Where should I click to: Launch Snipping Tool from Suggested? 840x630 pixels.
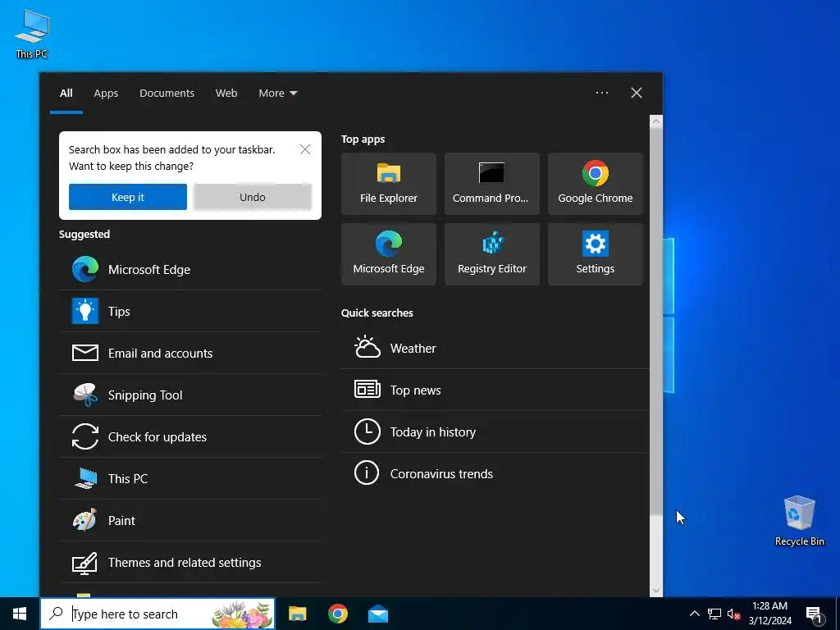pyautogui.click(x=190, y=395)
